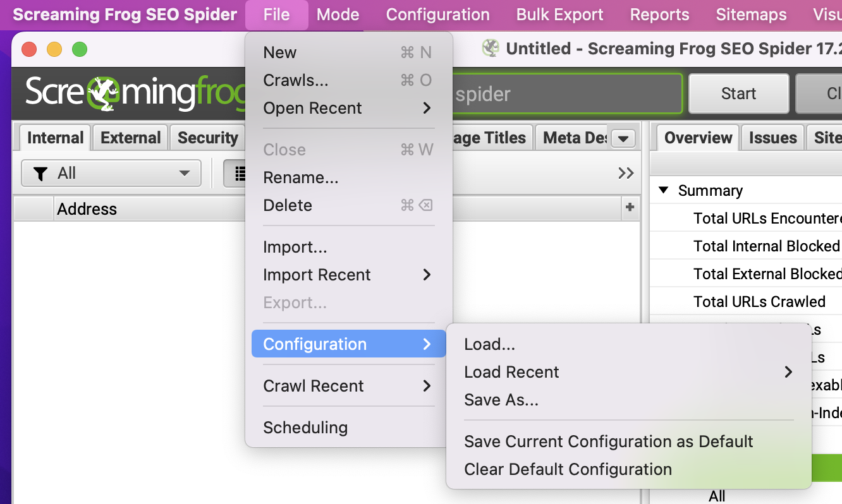This screenshot has height=504, width=842.
Task: Open the Bulk Export menu
Action: (x=559, y=15)
